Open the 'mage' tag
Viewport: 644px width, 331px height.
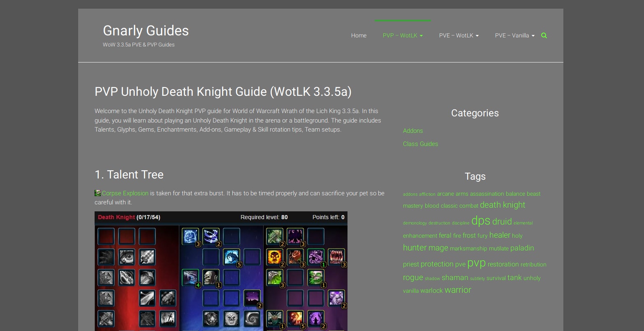[438, 248]
